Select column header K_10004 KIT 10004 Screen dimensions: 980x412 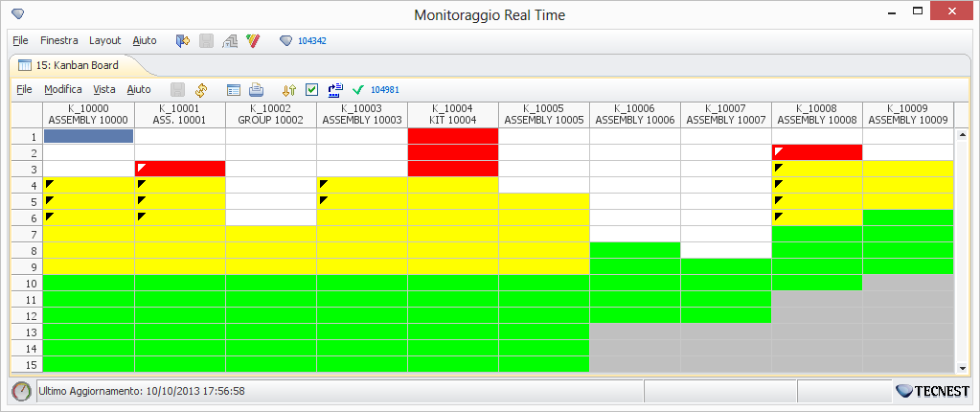point(453,114)
